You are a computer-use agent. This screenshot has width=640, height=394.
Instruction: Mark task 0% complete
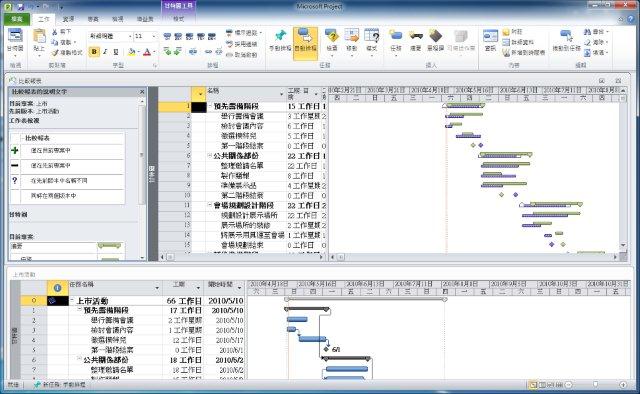pyautogui.click(x=167, y=36)
